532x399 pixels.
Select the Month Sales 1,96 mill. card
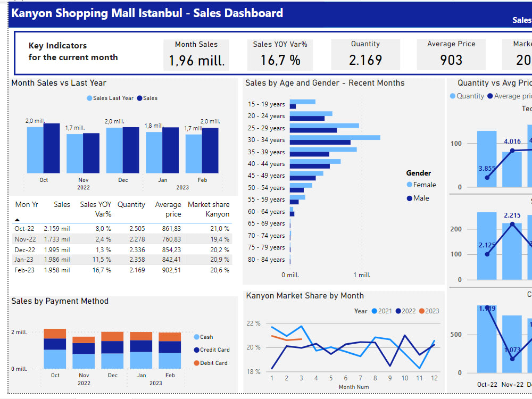click(x=196, y=55)
